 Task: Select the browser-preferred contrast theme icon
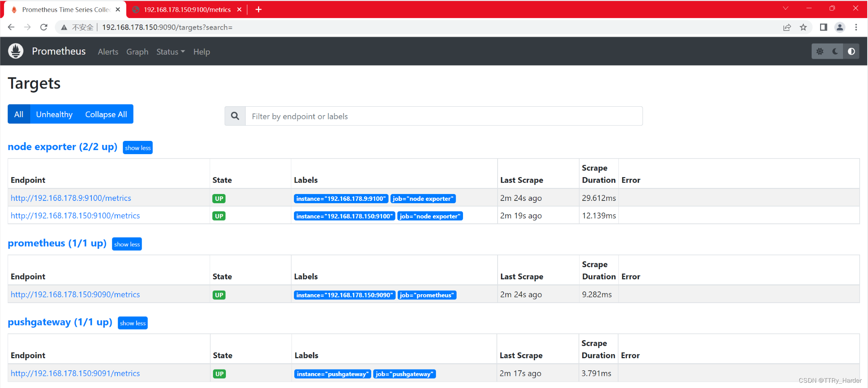[851, 51]
